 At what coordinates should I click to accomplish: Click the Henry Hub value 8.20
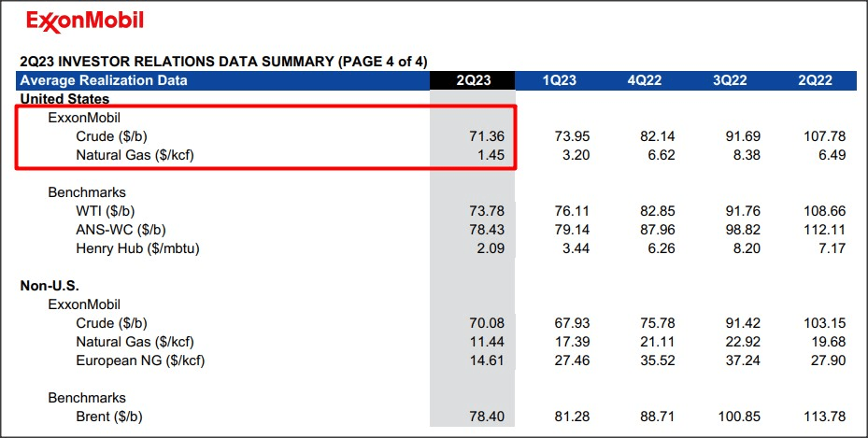747,248
